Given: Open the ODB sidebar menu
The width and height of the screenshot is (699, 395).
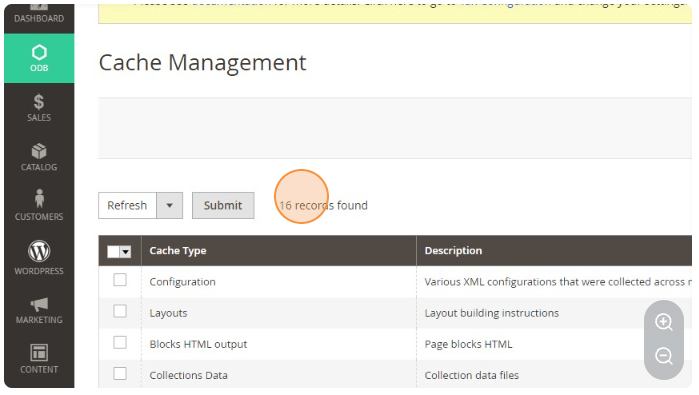Looking at the screenshot, I should tap(39, 58).
